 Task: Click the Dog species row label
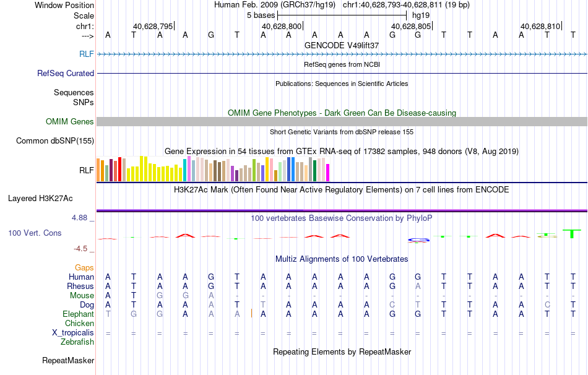click(x=87, y=305)
